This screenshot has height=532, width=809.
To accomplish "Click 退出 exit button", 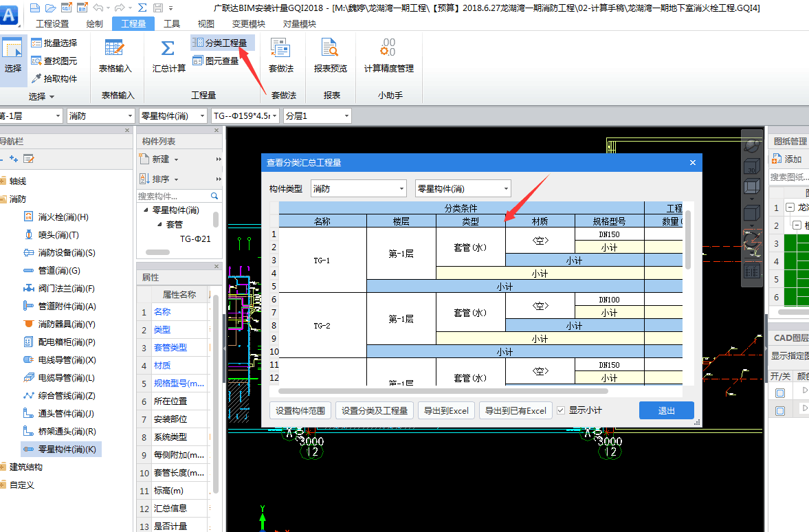I will 666,411.
